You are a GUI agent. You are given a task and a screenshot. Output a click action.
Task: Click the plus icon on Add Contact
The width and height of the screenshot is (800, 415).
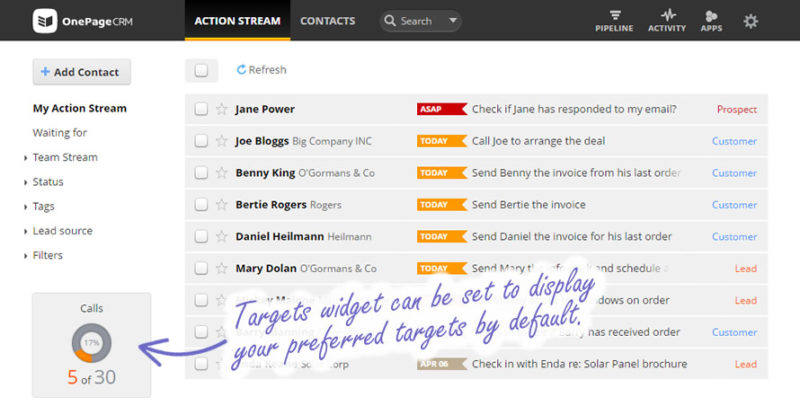point(45,71)
